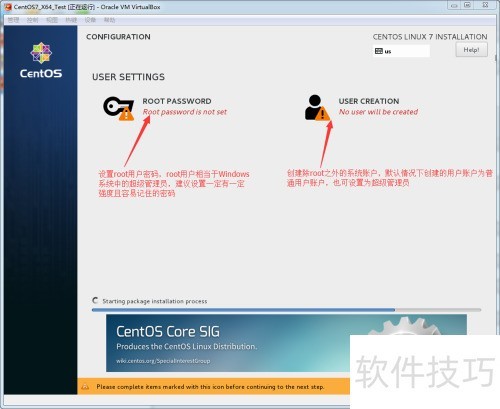
Task: Click 'Please complete items marked' warning message
Action: coord(210,387)
